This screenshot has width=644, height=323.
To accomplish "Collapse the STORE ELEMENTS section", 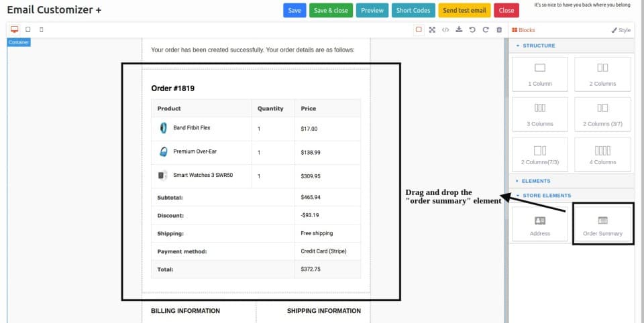I will click(x=572, y=196).
